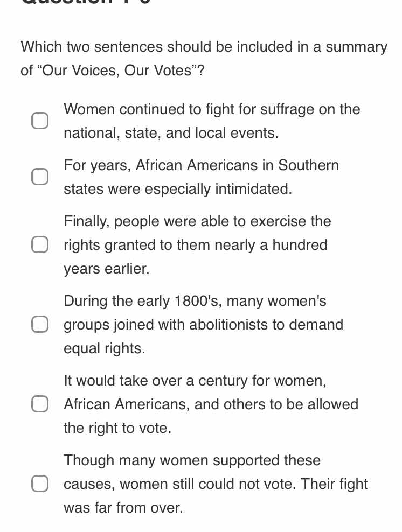Check the answer about taking over a century
This screenshot has height=532, width=402.
click(x=40, y=404)
